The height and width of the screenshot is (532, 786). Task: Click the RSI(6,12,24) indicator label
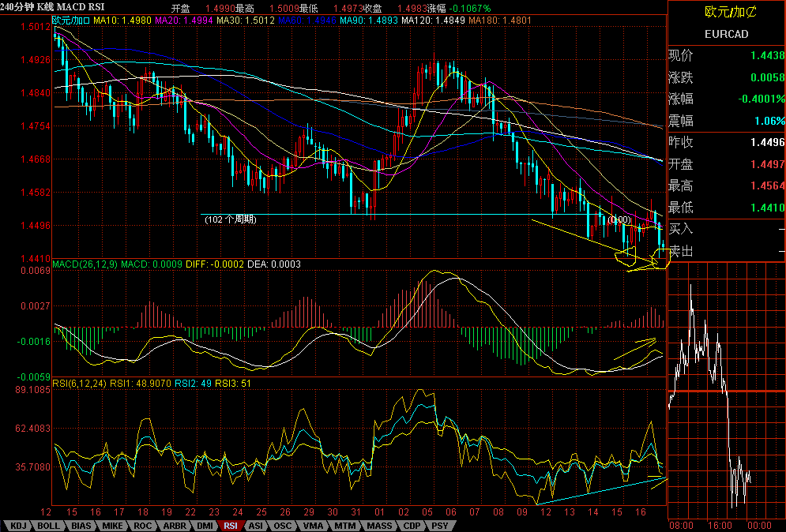(x=79, y=384)
